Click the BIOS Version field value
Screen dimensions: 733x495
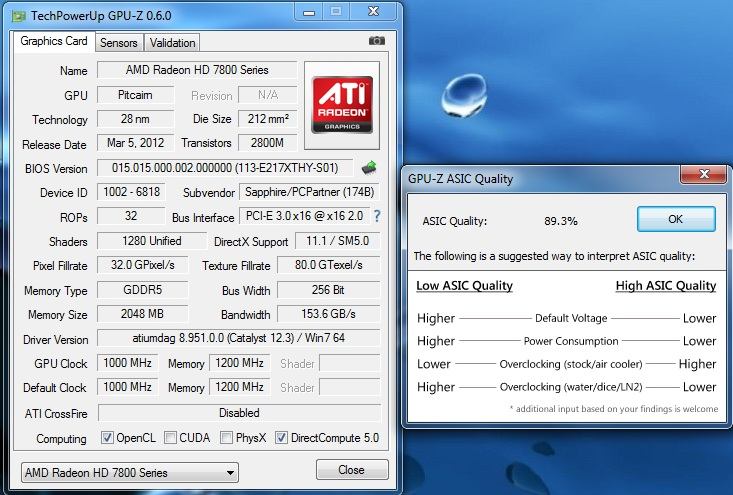pos(225,168)
